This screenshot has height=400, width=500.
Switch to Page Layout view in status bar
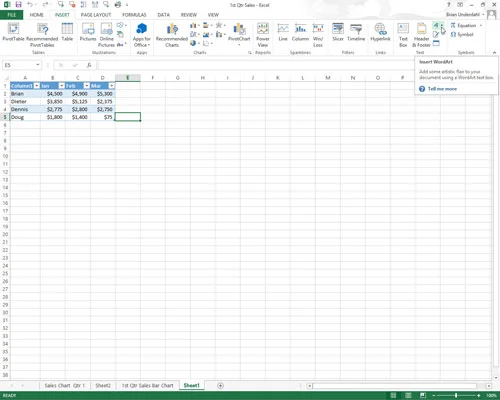coord(408,395)
